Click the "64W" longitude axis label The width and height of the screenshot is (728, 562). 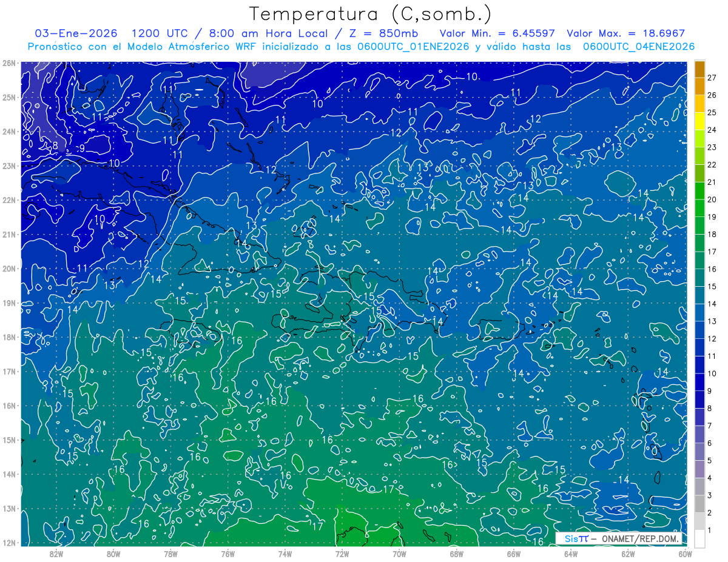571,554
